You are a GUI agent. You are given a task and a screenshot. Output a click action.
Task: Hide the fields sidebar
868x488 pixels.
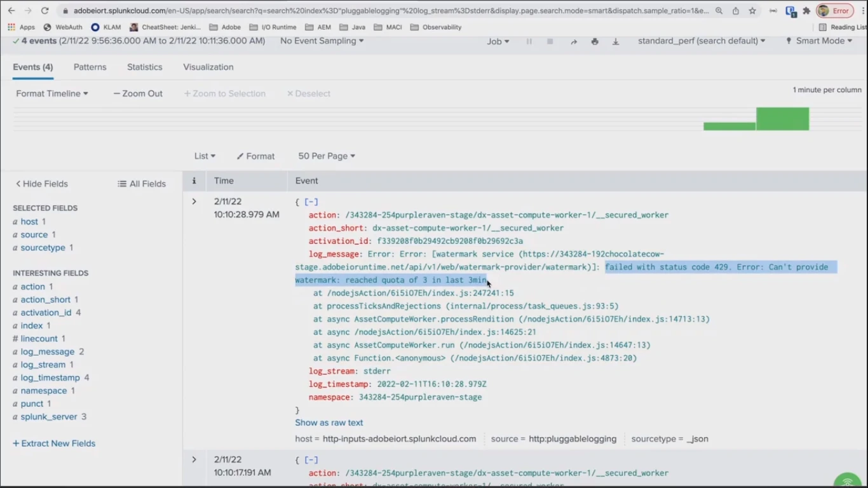click(42, 184)
